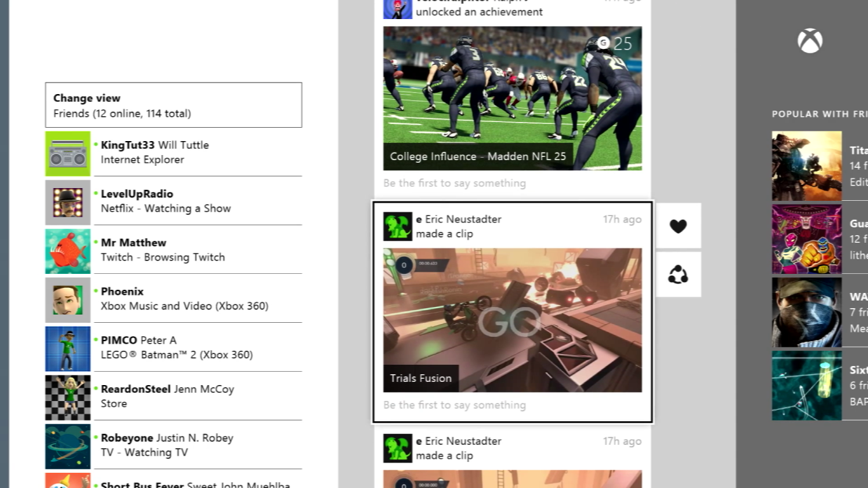Viewport: 868px width, 488px height.
Task: Select LevelUpRadio's avatar picture
Action: coord(68,203)
